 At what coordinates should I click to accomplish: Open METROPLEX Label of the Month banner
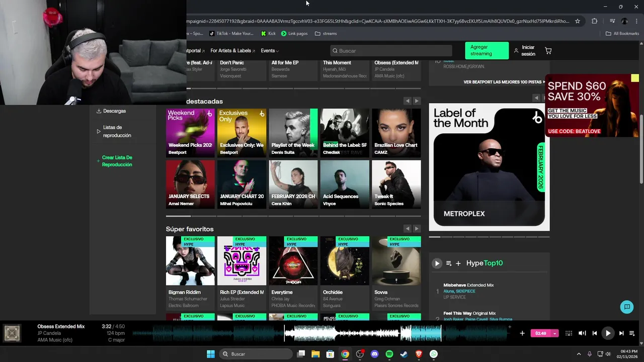[489, 167]
